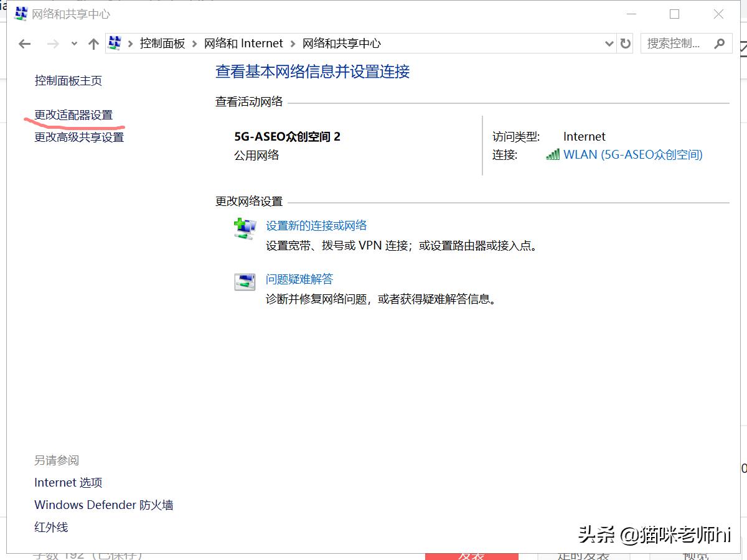
Task: Click the troubleshoot problems monitor icon
Action: tap(244, 281)
